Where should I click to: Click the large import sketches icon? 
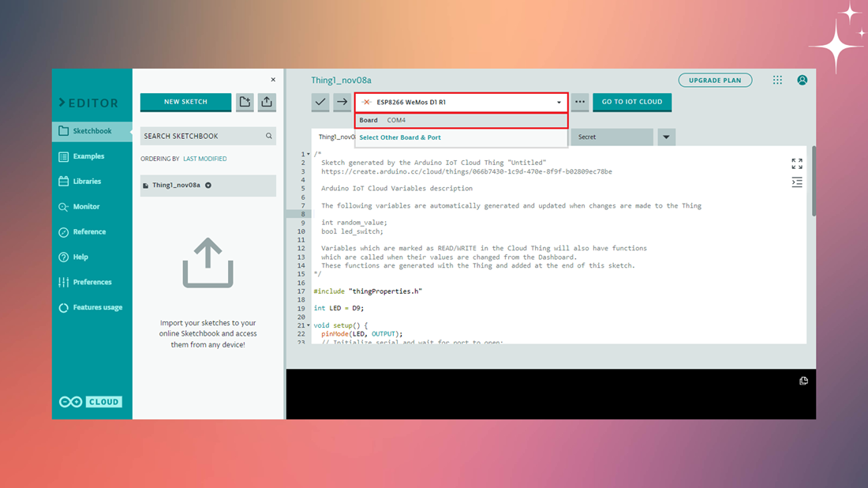tap(208, 263)
